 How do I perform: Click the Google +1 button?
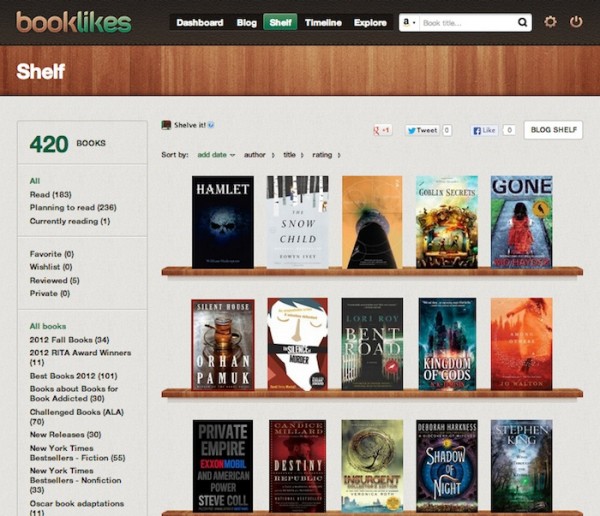[x=382, y=130]
